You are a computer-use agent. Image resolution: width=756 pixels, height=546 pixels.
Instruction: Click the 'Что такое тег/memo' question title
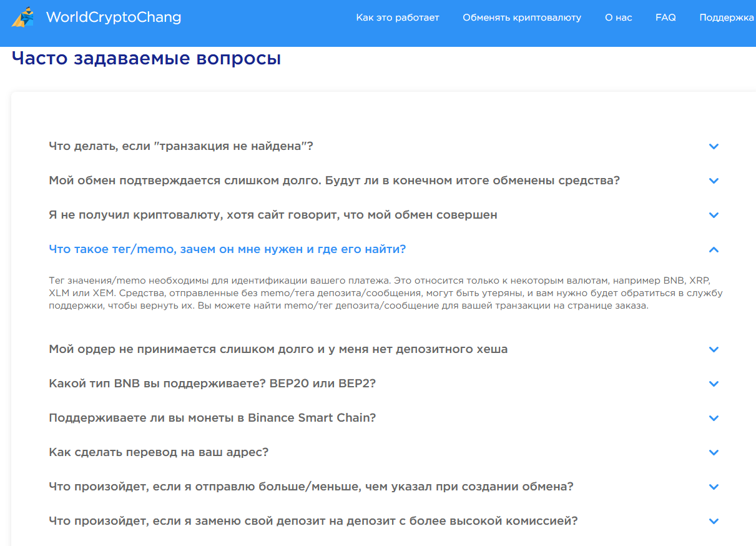click(x=227, y=249)
